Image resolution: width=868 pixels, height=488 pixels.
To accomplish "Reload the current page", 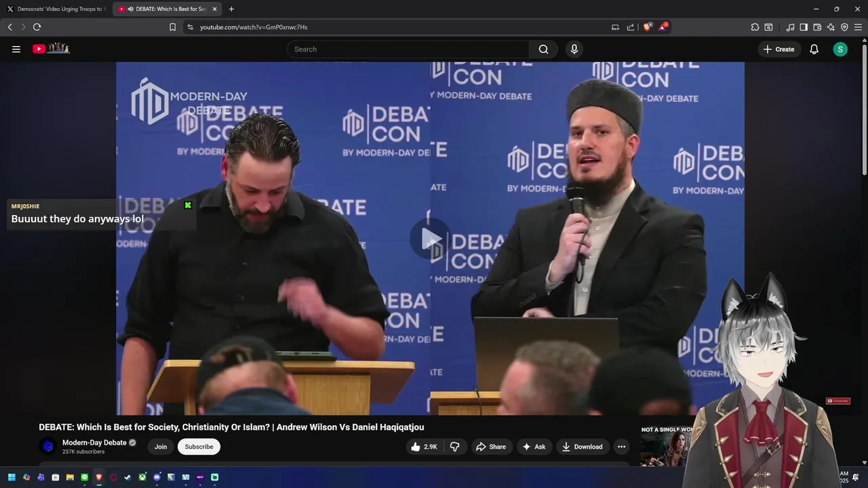I will (x=37, y=27).
